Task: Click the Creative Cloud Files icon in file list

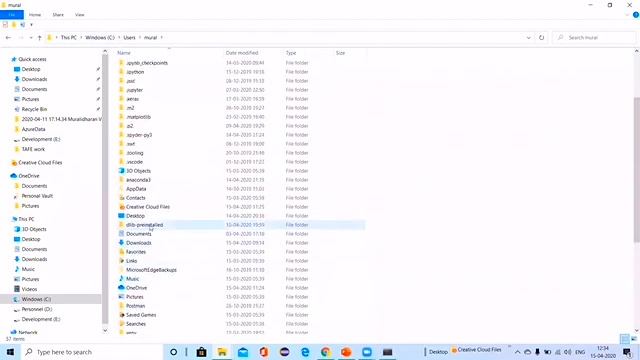Action: point(121,207)
